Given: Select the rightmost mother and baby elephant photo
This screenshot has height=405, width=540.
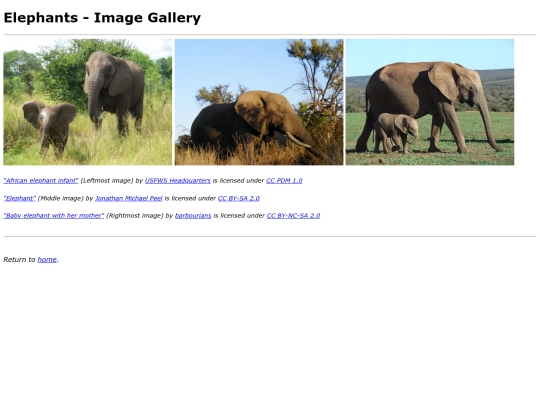Looking at the screenshot, I should pos(430,102).
